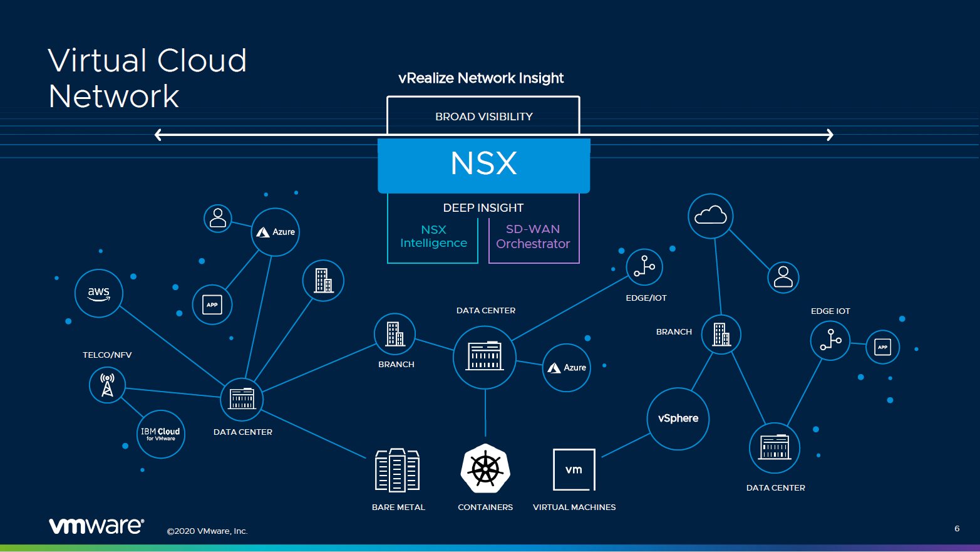Click the EDGE IOT label on right
980x552 pixels.
point(830,311)
